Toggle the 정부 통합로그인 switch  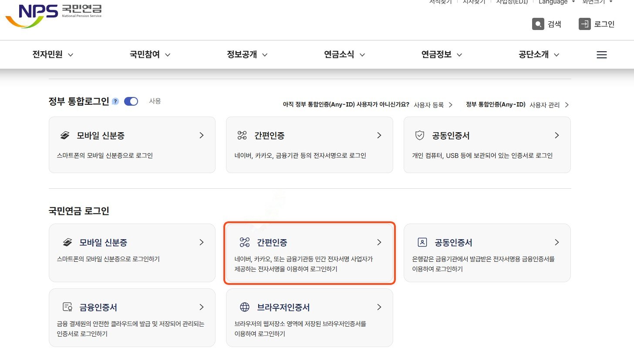tap(131, 101)
